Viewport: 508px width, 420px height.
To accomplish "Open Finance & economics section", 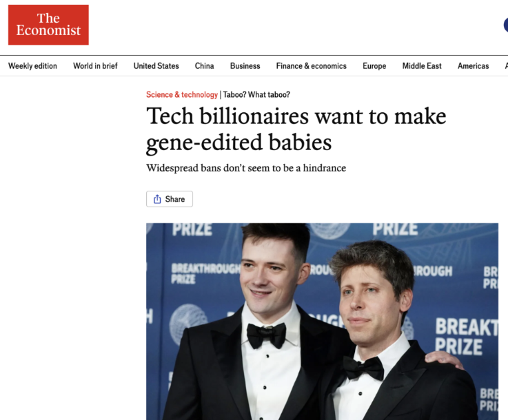I will pyautogui.click(x=311, y=66).
